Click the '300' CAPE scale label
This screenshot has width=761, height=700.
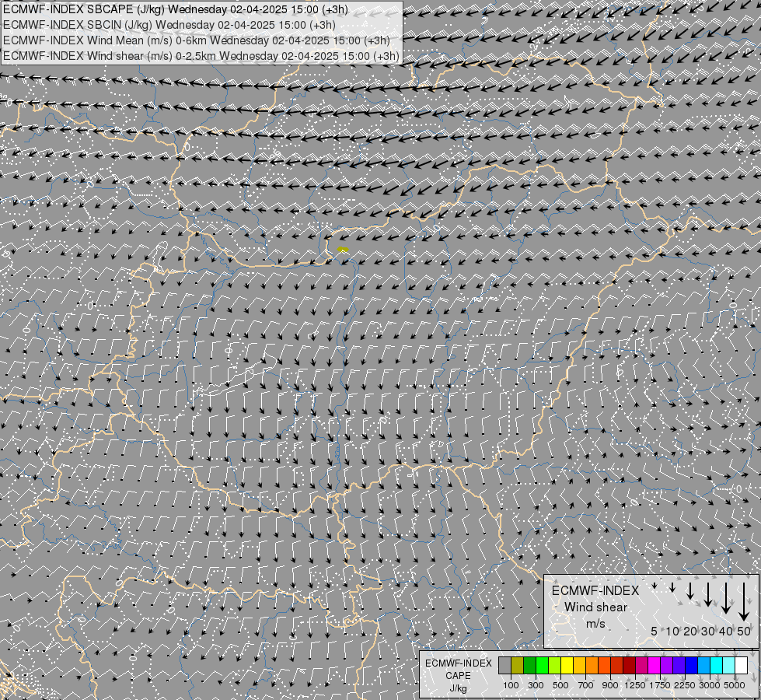(536, 685)
